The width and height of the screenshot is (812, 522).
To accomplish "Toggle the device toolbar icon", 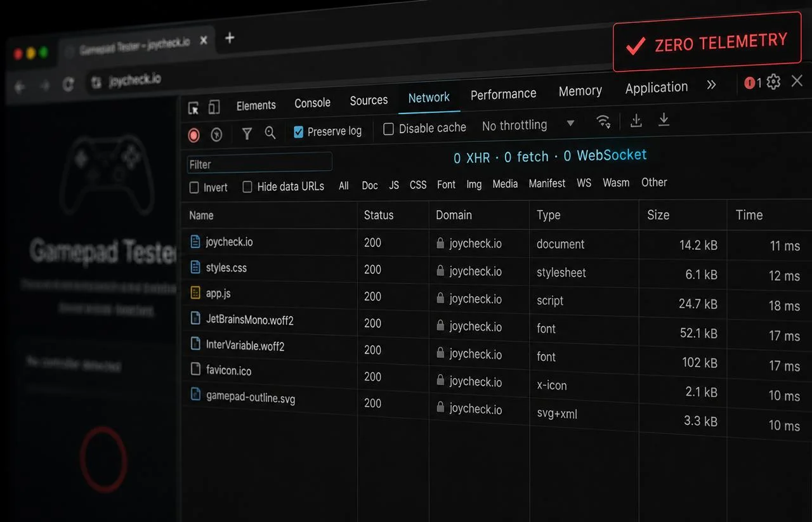I will 214,107.
